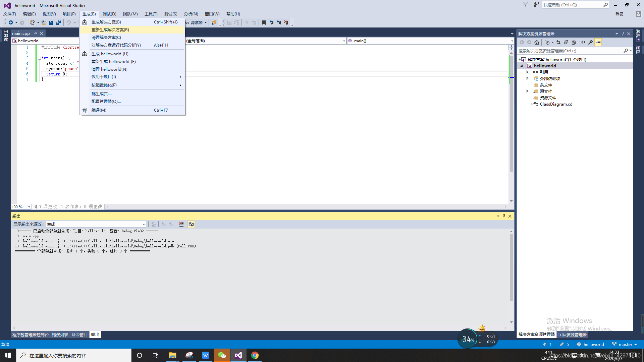Toggle auto-hide pin on Solution Explorer
This screenshot has width=644, height=362.
(623, 34)
